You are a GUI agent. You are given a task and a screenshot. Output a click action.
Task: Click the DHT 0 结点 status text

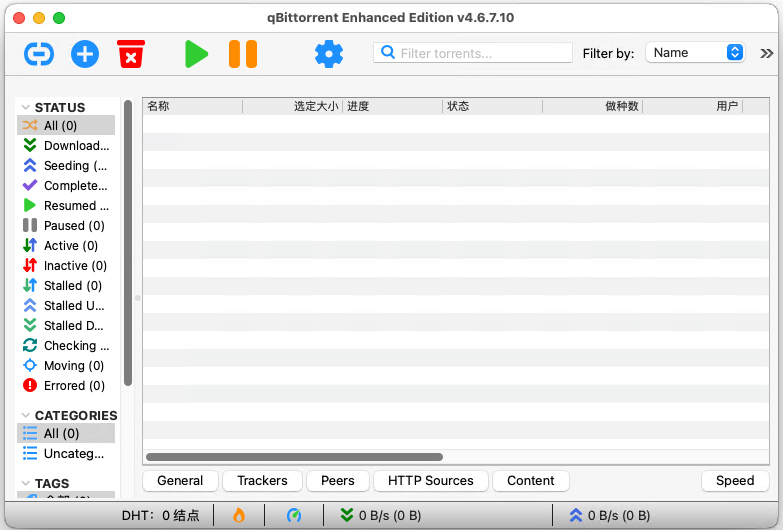(160, 516)
